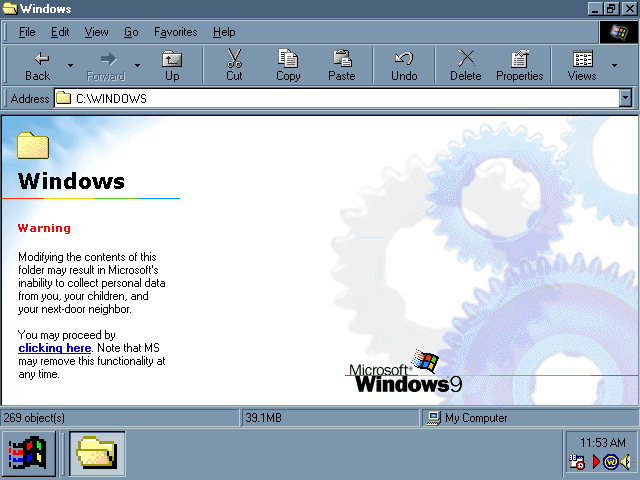The width and height of the screenshot is (640, 480).
Task: Expand the Forward history dropdown arrow
Action: [x=138, y=65]
